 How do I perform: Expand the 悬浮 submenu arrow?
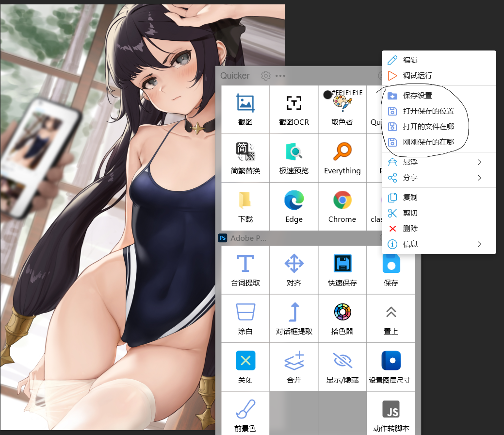[x=479, y=162]
